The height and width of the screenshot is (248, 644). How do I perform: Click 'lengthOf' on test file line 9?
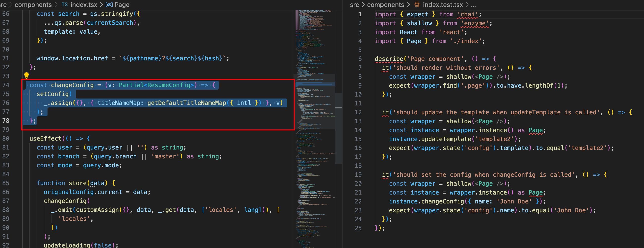coord(539,85)
